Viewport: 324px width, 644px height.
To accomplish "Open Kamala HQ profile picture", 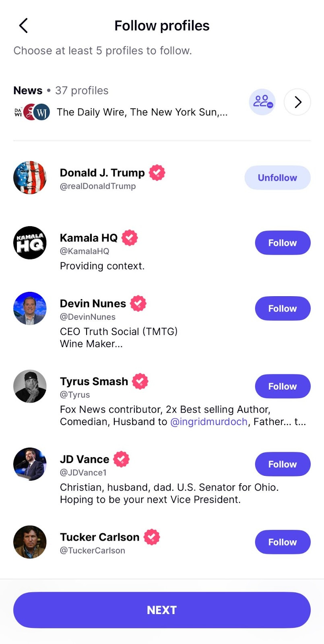I will (30, 243).
